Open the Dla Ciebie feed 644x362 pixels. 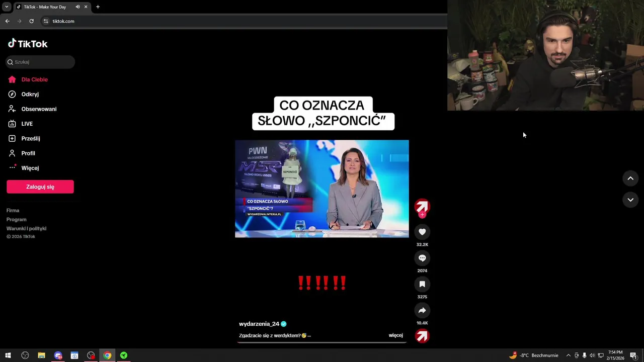(34, 79)
